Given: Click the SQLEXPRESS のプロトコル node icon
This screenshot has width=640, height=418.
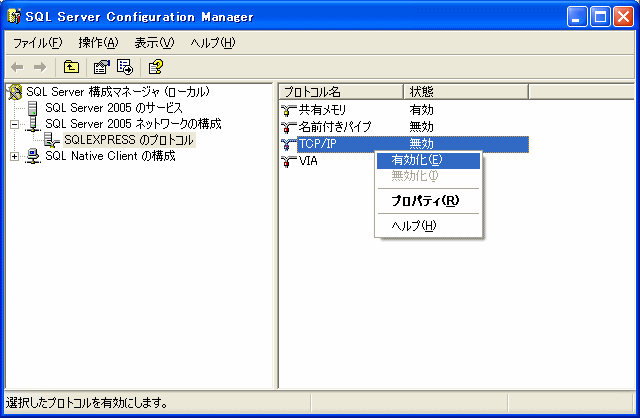Looking at the screenshot, I should 52,140.
